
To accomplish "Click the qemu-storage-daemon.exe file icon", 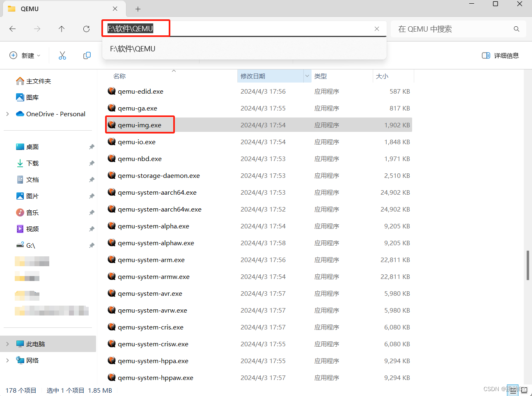I will click(x=112, y=175).
